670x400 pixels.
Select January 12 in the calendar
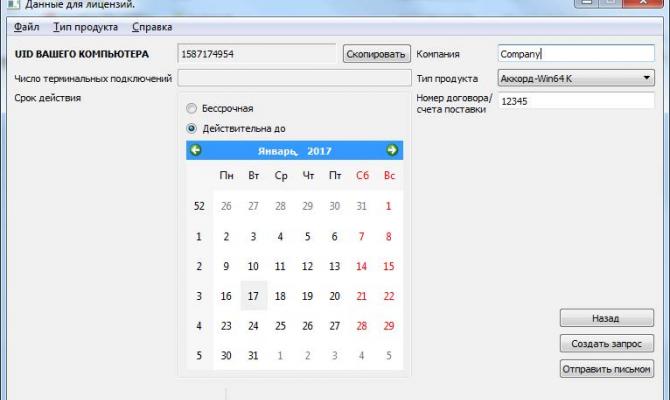point(307,266)
